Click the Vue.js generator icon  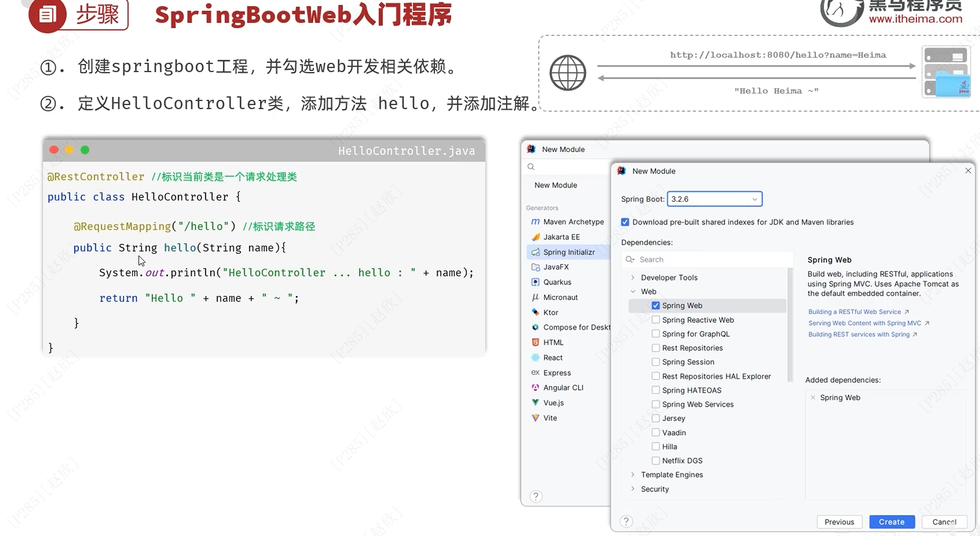pyautogui.click(x=535, y=403)
